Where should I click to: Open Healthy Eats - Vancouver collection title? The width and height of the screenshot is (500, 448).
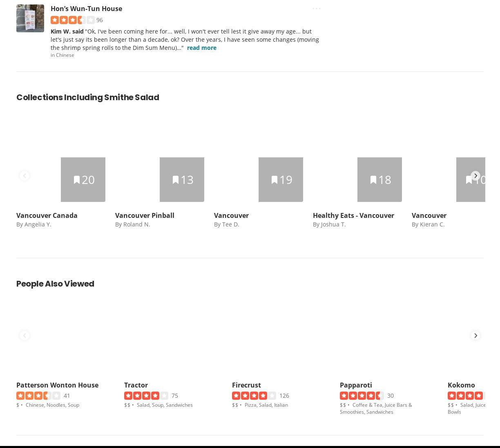click(353, 215)
